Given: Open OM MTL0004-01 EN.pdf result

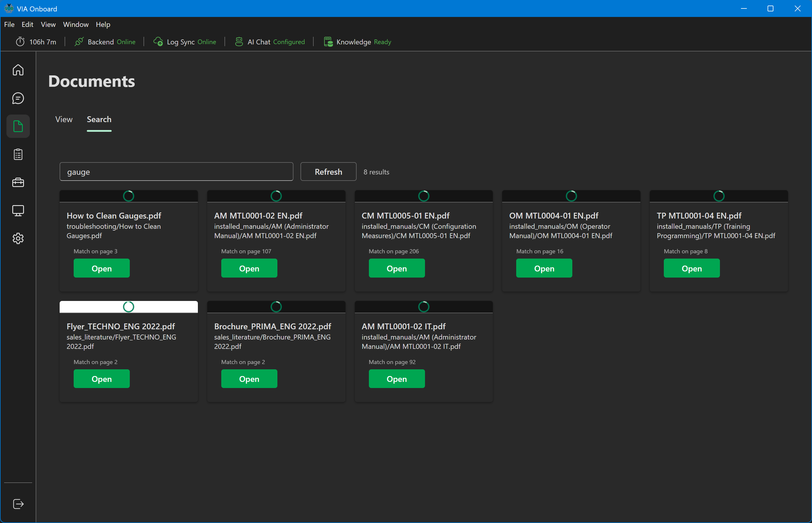Looking at the screenshot, I should pos(544,268).
